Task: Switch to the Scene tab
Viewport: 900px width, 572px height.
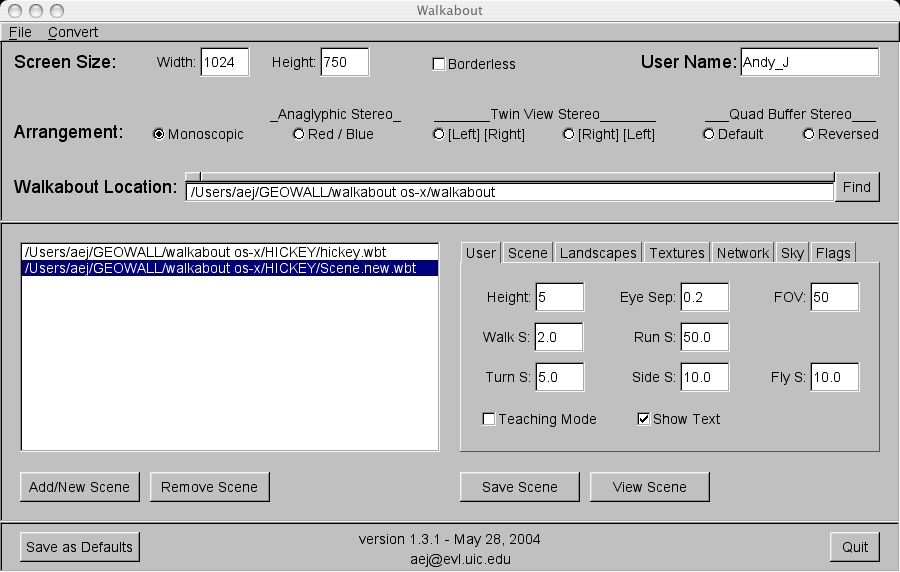Action: coord(527,253)
